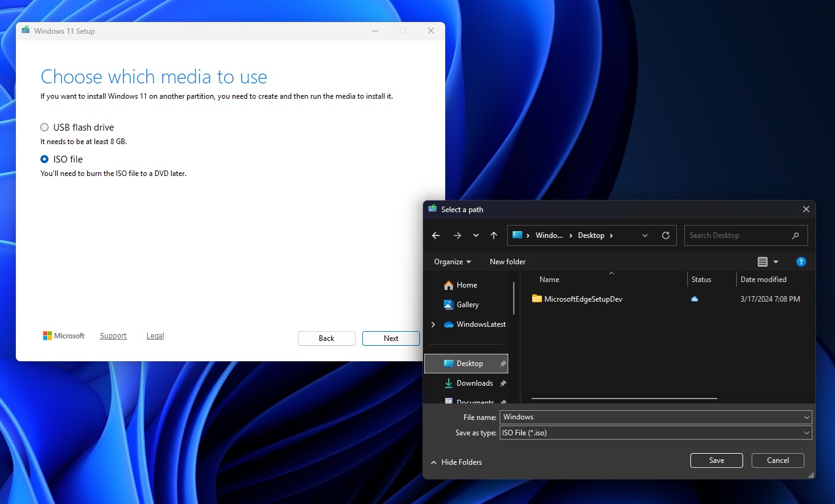Viewport: 835px width, 504px height.
Task: Open the File name dropdown
Action: point(807,417)
